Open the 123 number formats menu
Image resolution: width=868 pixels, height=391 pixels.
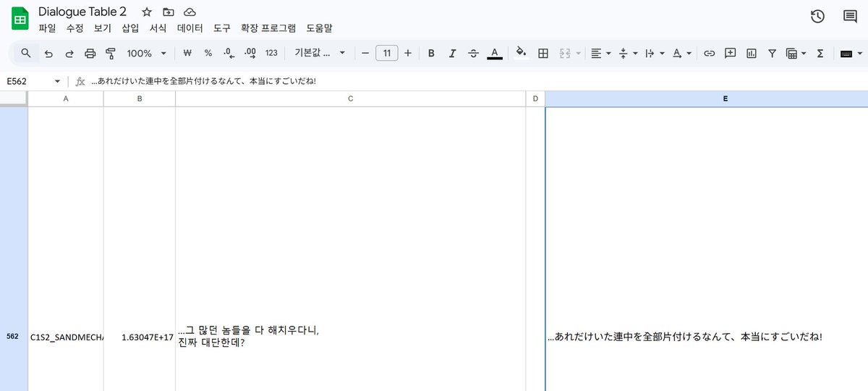[x=271, y=53]
